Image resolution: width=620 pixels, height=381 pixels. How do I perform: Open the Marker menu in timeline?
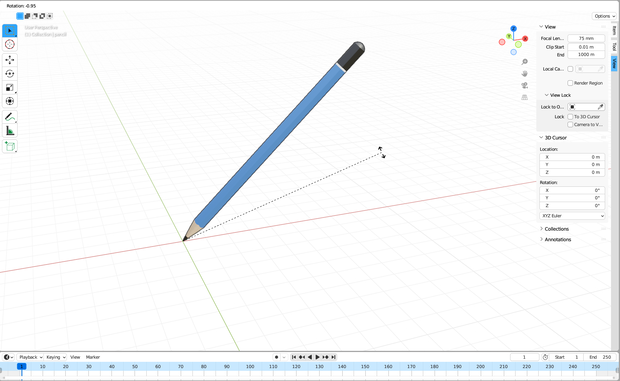click(x=93, y=357)
